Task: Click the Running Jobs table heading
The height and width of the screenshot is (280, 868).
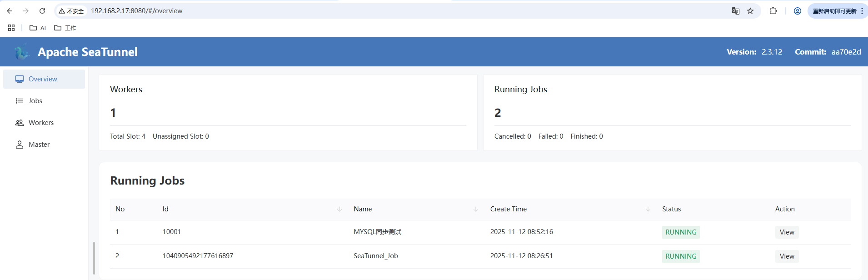Action: [147, 181]
